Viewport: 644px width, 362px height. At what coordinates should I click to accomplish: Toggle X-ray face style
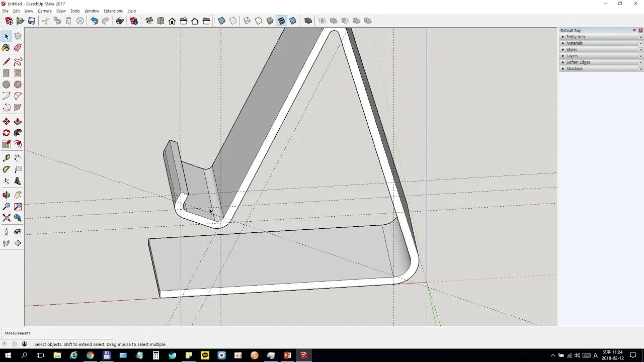click(x=221, y=21)
